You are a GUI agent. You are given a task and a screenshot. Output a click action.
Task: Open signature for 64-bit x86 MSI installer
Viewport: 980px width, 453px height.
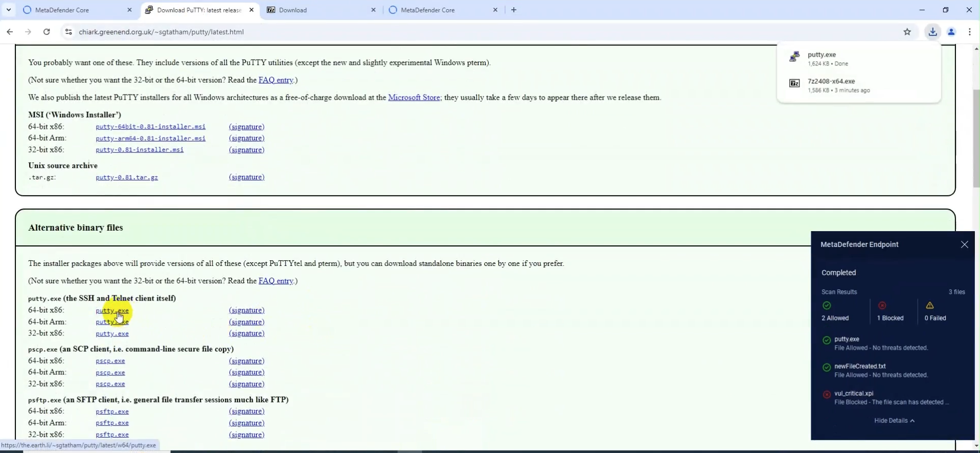point(246,126)
